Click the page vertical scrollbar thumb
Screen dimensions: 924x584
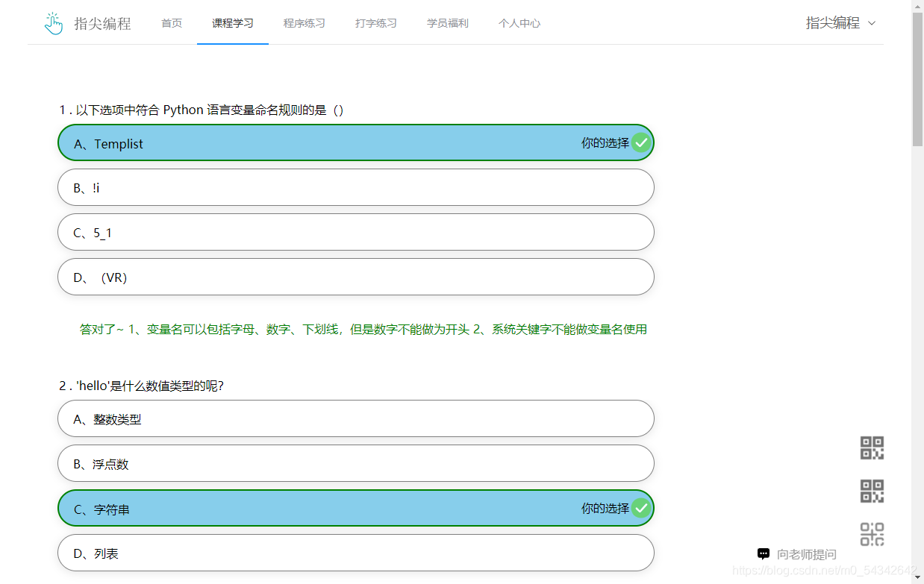pos(917,78)
